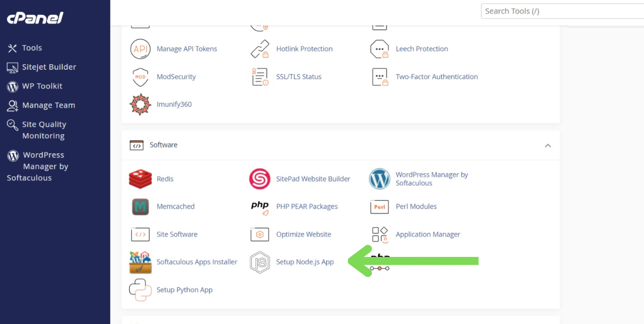Click the Imunify360 icon
Image resolution: width=644 pixels, height=324 pixels.
[140, 105]
